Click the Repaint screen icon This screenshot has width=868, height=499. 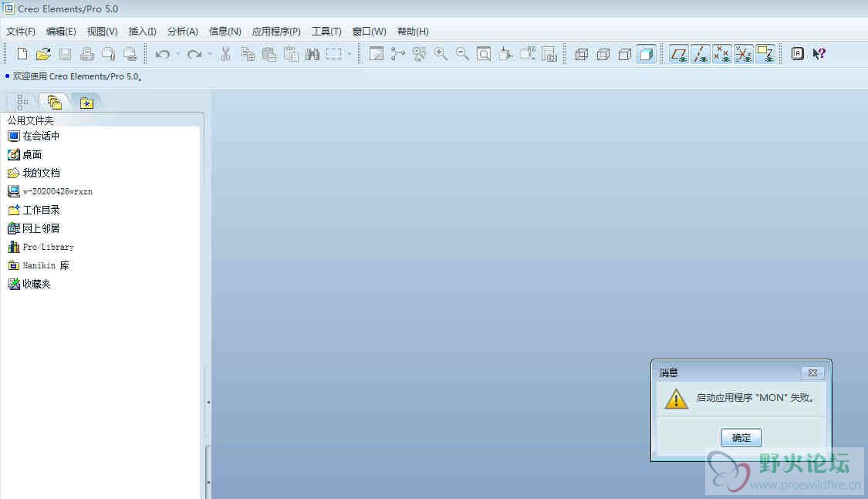pos(377,54)
